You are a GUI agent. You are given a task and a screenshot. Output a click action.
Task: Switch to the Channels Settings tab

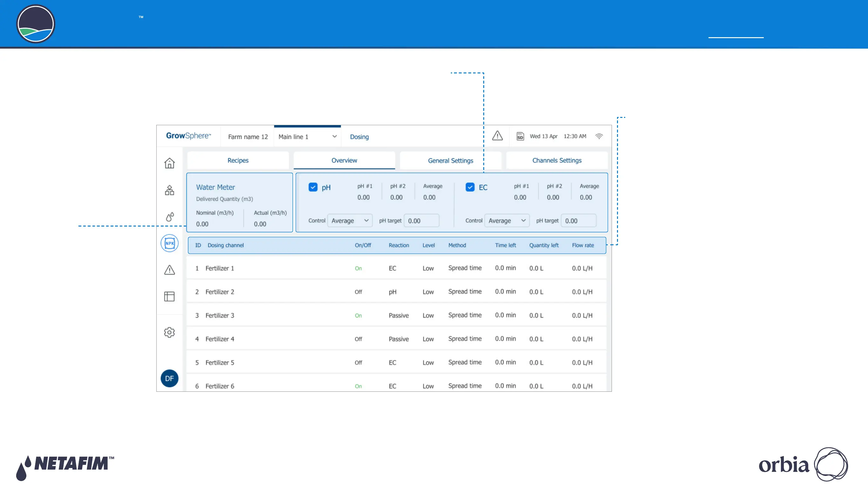click(557, 160)
